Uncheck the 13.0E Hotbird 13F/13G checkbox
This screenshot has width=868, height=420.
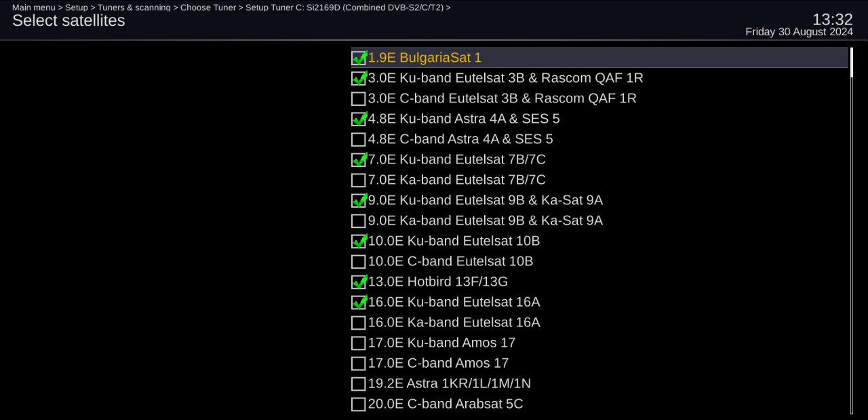click(x=359, y=282)
